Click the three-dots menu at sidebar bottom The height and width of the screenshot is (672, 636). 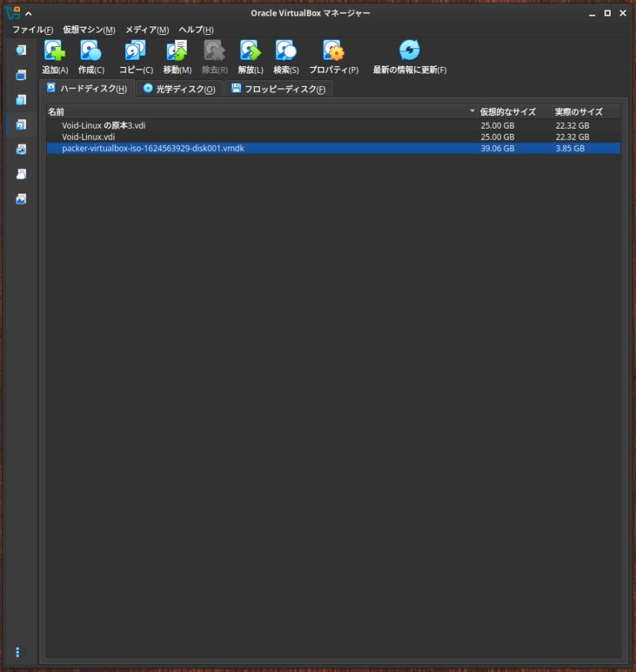(x=18, y=652)
